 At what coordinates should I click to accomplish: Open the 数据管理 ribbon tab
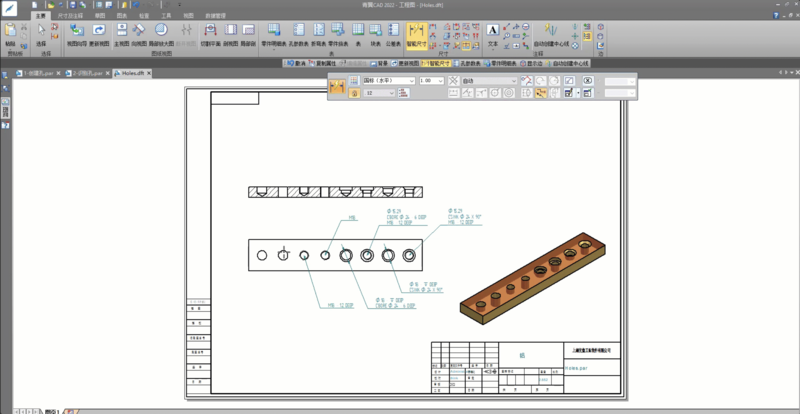pyautogui.click(x=215, y=16)
